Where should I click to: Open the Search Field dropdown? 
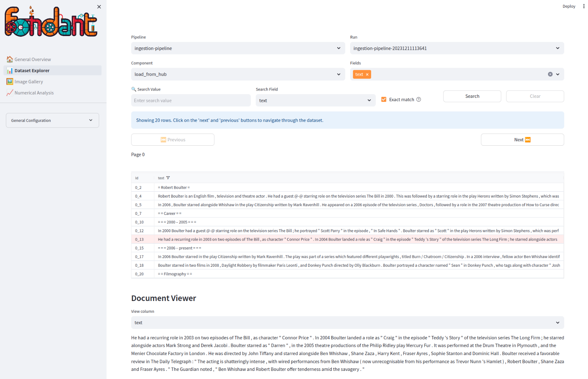316,100
